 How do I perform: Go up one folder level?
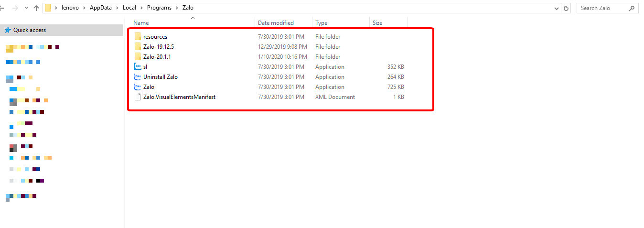(x=36, y=8)
